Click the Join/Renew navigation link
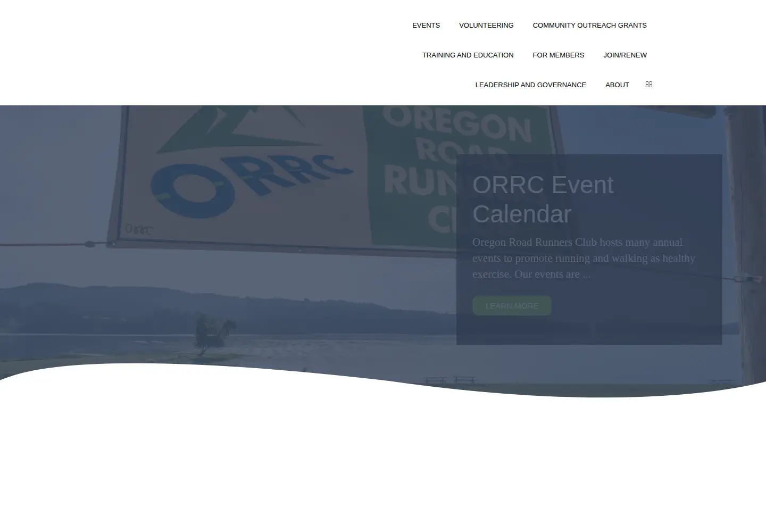 (x=625, y=55)
